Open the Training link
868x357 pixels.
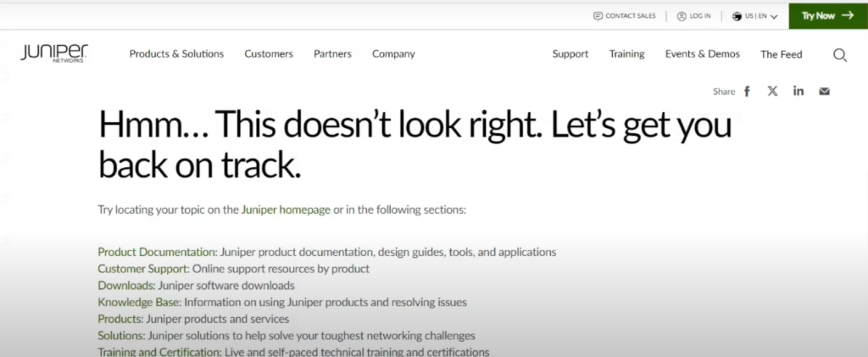[x=626, y=54]
